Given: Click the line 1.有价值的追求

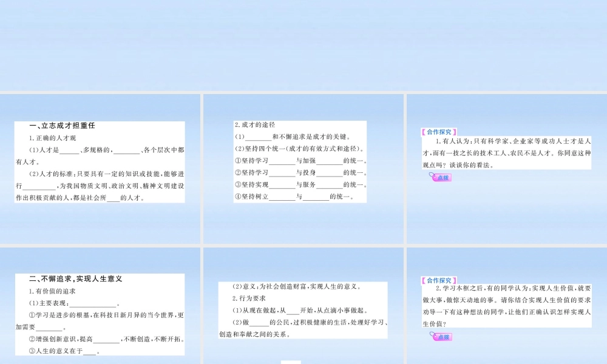Looking at the screenshot, I should [52, 291].
